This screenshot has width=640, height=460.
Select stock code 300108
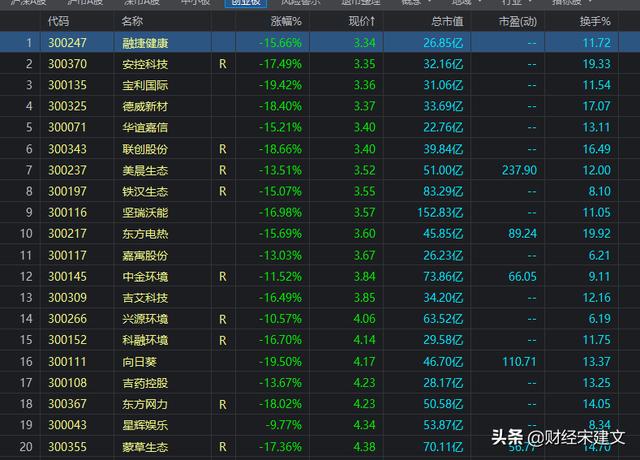coord(67,383)
